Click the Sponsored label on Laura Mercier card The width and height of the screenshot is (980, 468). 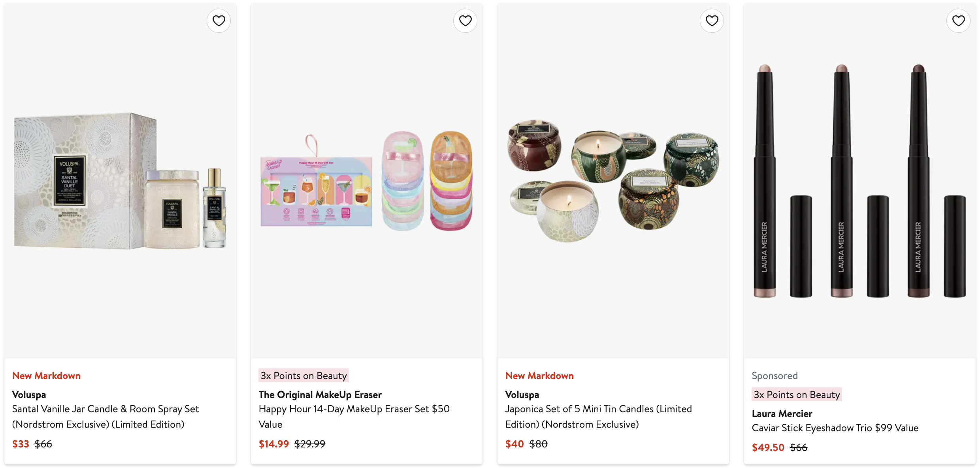pyautogui.click(x=775, y=376)
